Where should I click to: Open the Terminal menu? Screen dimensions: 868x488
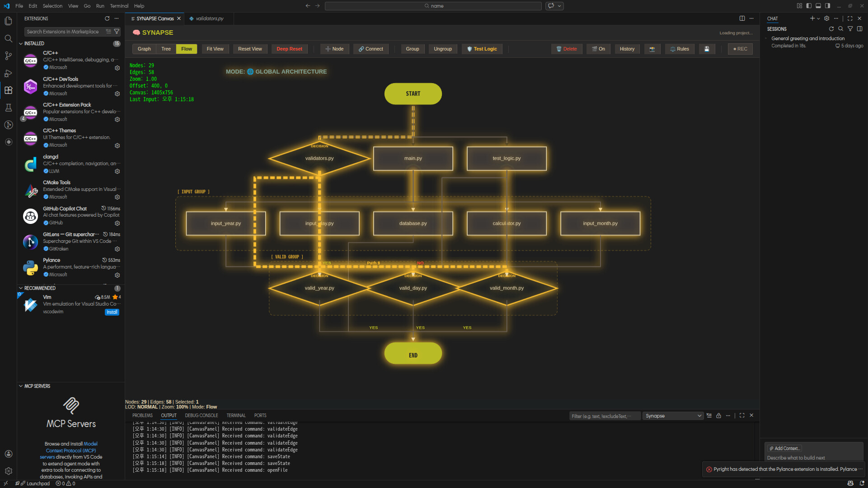[x=119, y=6]
